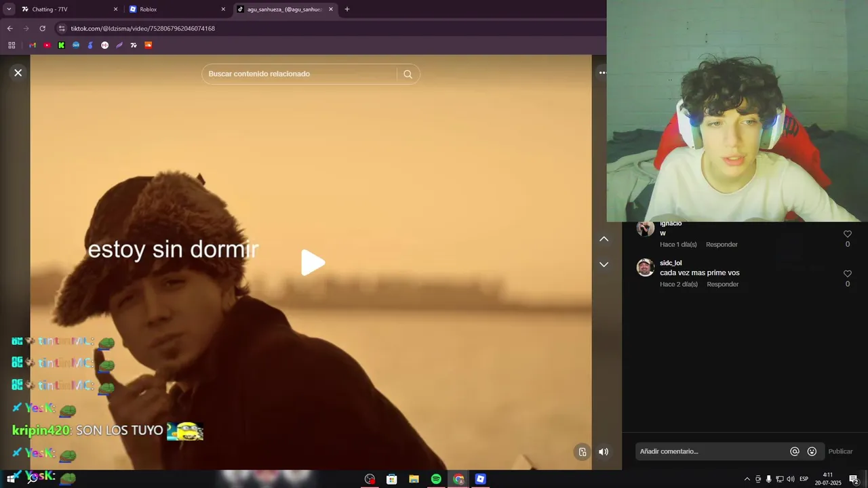Go to the next video with down chevron
Image resolution: width=868 pixels, height=488 pixels.
(x=604, y=264)
